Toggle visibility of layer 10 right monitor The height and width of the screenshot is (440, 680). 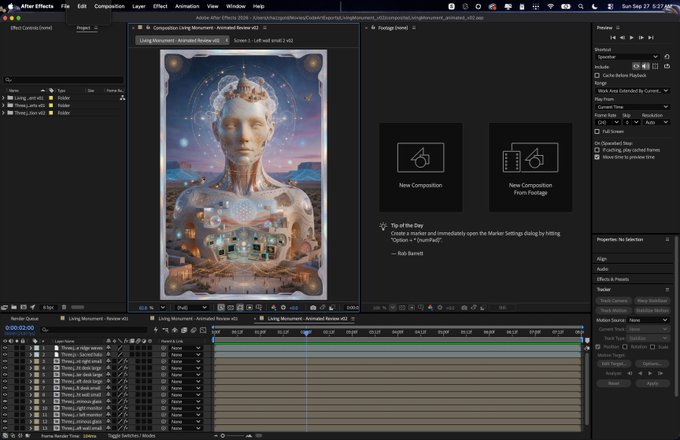(x=5, y=408)
